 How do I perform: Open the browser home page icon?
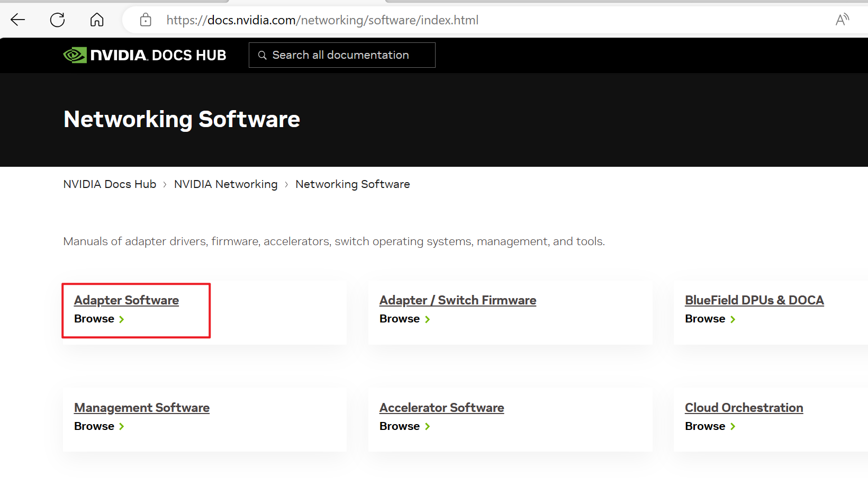pos(97,20)
